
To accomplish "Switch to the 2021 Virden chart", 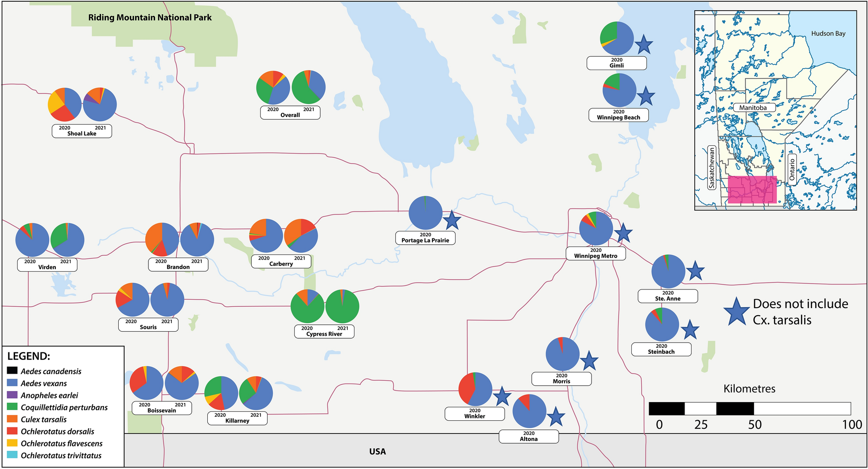I will (x=67, y=239).
